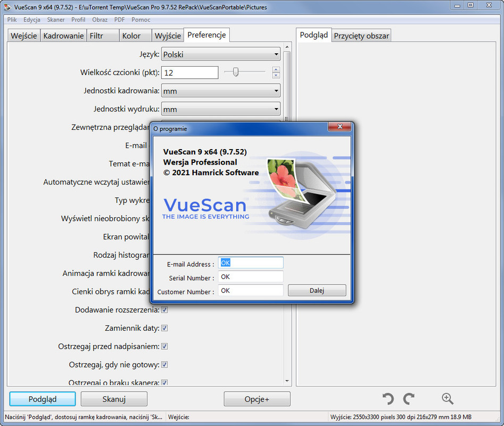Click the VueScan logo image in dialog
The height and width of the screenshot is (426, 504).
click(x=206, y=209)
